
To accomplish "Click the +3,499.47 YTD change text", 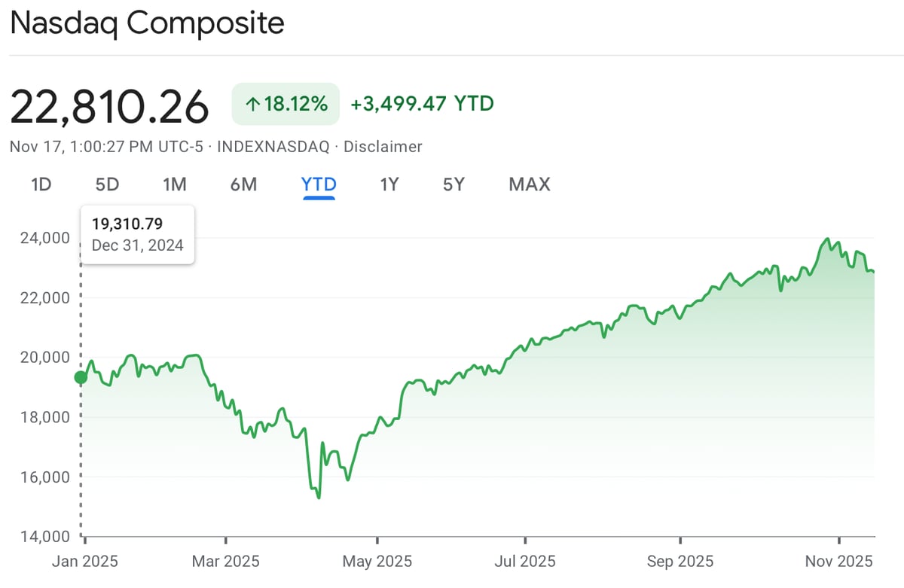I will pyautogui.click(x=422, y=104).
